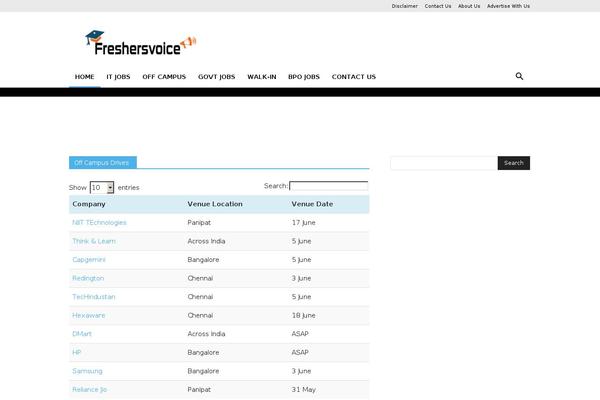The height and width of the screenshot is (400, 600).
Task: Open the DMart link
Action: point(82,334)
